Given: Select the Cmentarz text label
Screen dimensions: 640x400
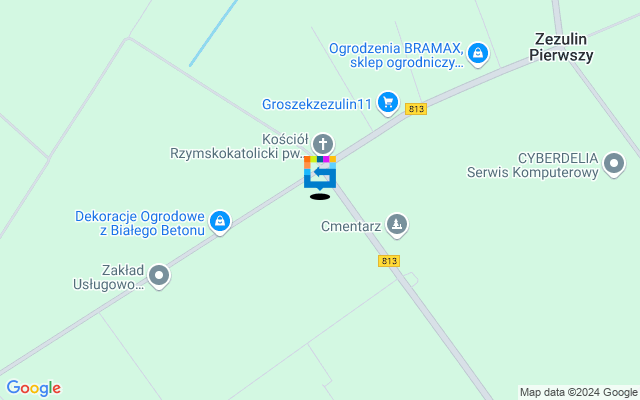Looking at the screenshot, I should (x=351, y=226).
